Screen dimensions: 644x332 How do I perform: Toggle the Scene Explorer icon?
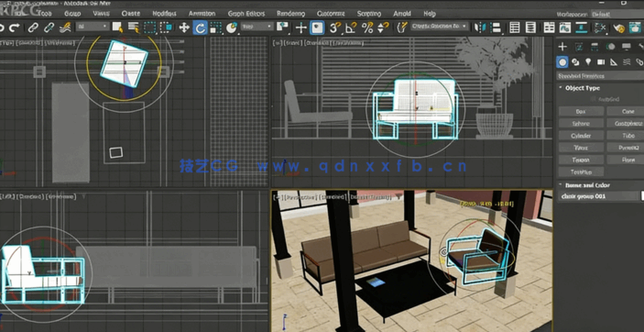click(514, 28)
